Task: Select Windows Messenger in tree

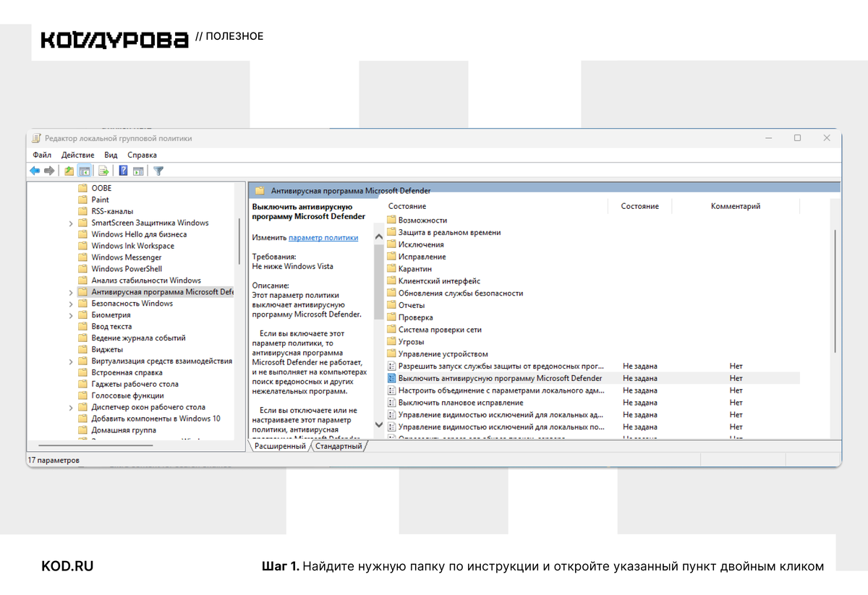Action: (x=127, y=257)
